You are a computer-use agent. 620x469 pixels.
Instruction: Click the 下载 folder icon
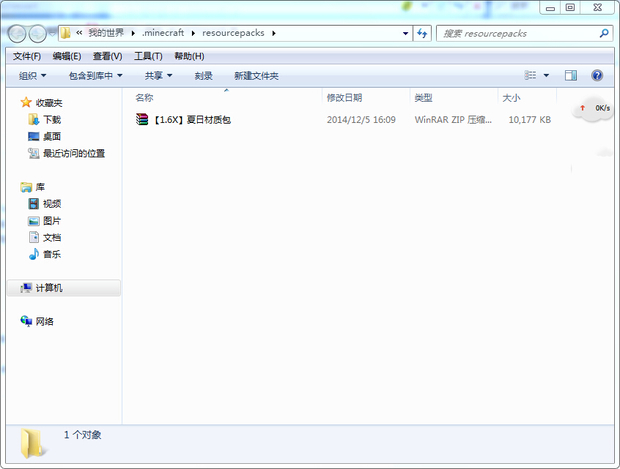34,119
